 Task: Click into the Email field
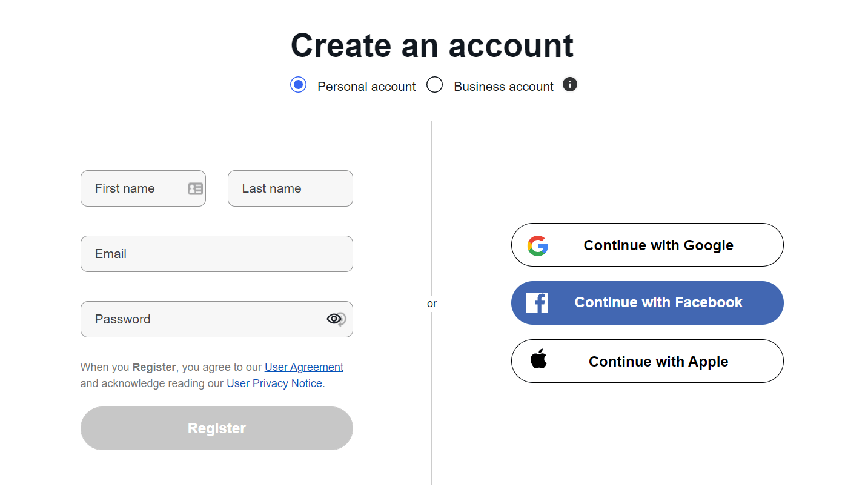click(217, 254)
